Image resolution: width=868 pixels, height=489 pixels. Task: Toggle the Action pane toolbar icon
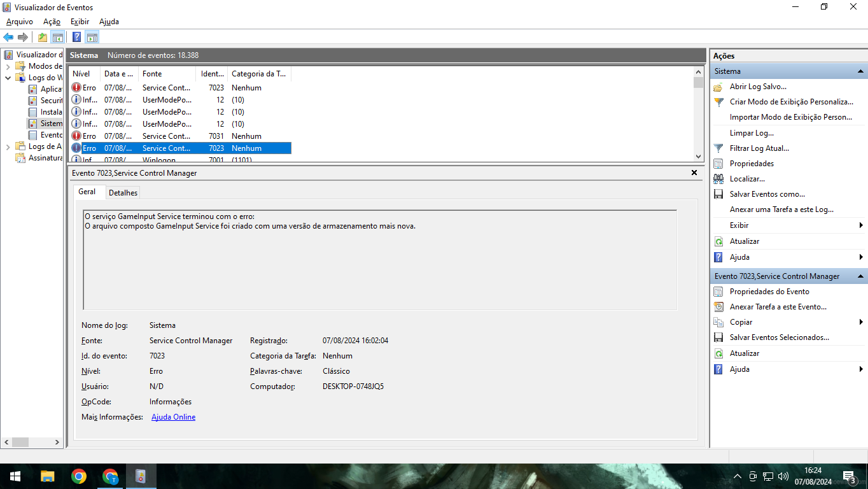point(92,37)
